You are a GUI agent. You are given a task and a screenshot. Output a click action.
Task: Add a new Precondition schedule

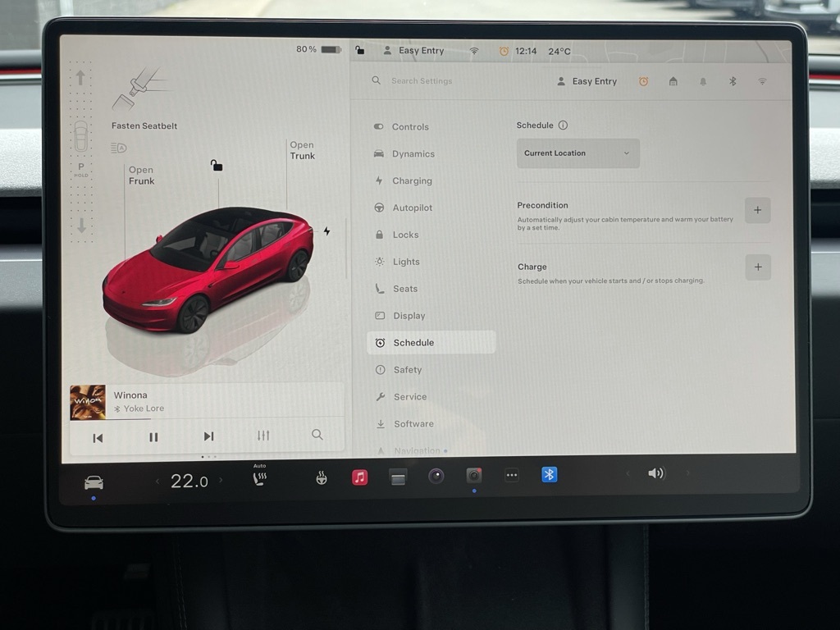tap(757, 211)
